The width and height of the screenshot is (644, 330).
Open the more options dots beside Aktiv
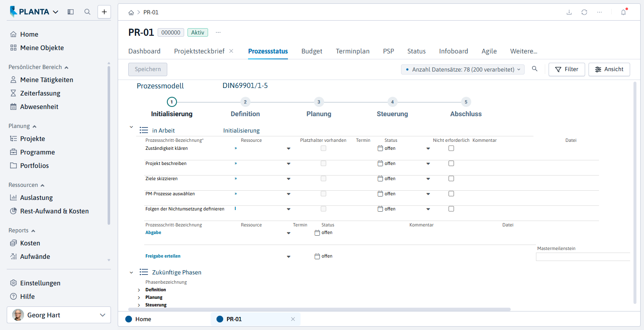click(x=218, y=32)
